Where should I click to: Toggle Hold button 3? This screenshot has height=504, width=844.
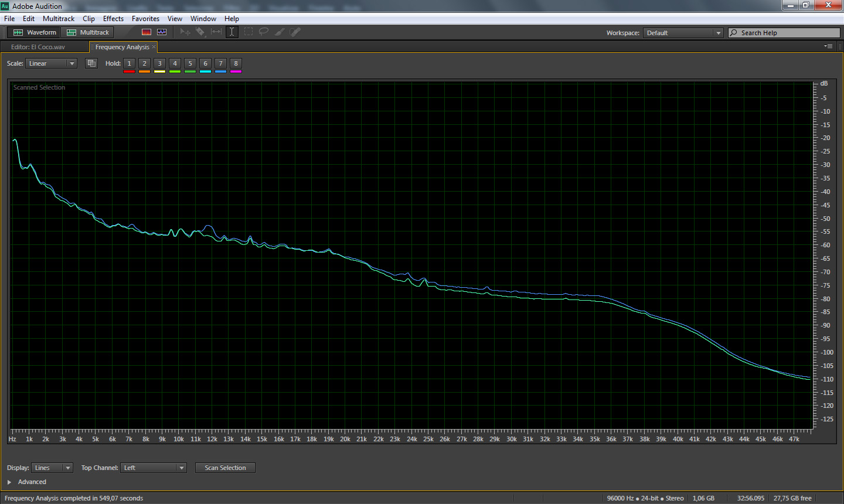coord(160,63)
